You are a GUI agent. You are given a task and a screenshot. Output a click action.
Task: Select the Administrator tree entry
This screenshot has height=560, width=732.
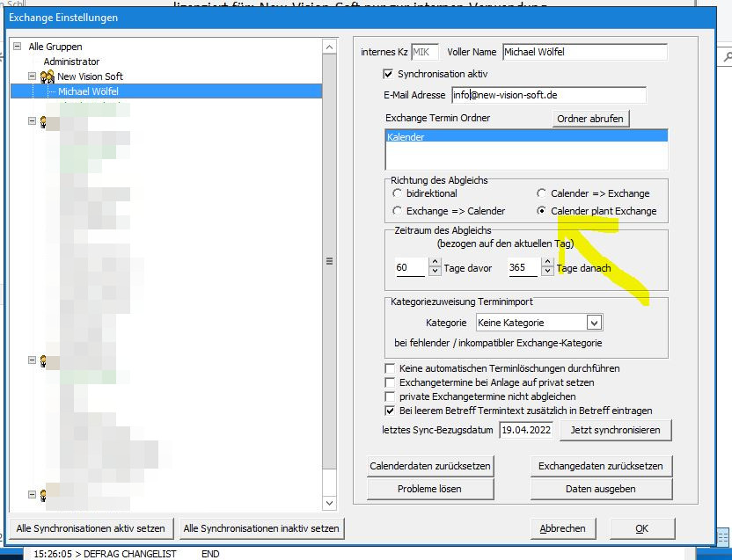pyautogui.click(x=71, y=62)
